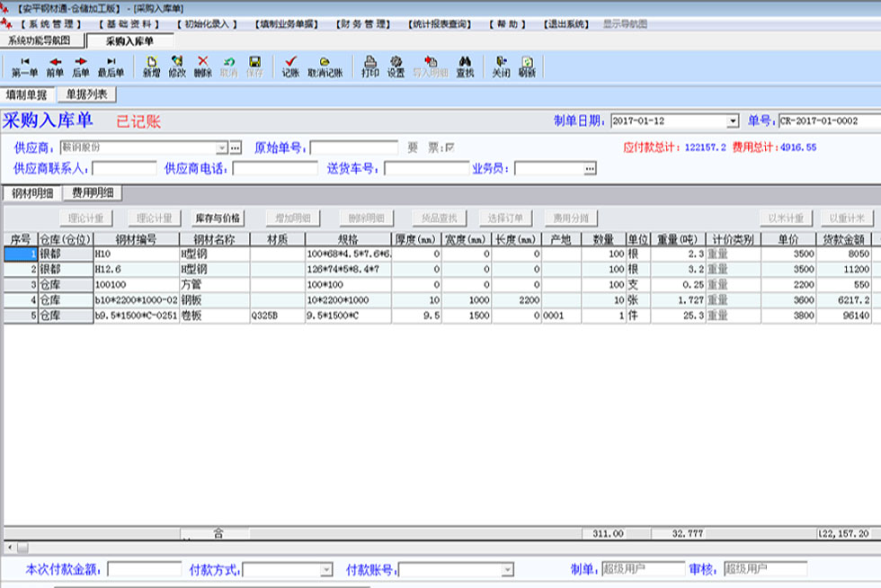Click the 关闭 (close) toolbar icon

click(502, 67)
